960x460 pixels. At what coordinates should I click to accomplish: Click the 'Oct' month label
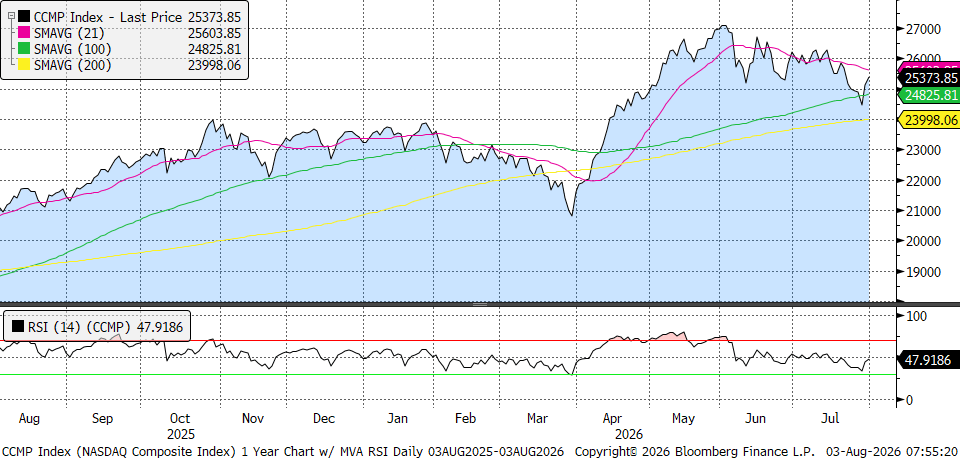180,420
